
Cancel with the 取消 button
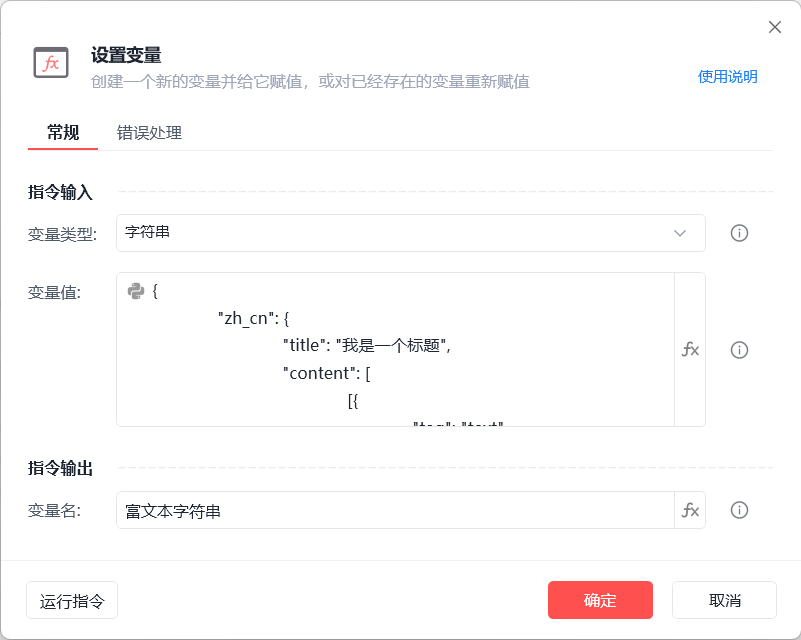[724, 600]
